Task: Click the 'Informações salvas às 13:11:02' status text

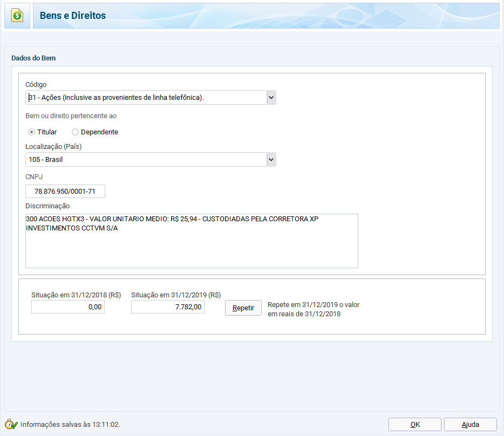Action: [70, 425]
